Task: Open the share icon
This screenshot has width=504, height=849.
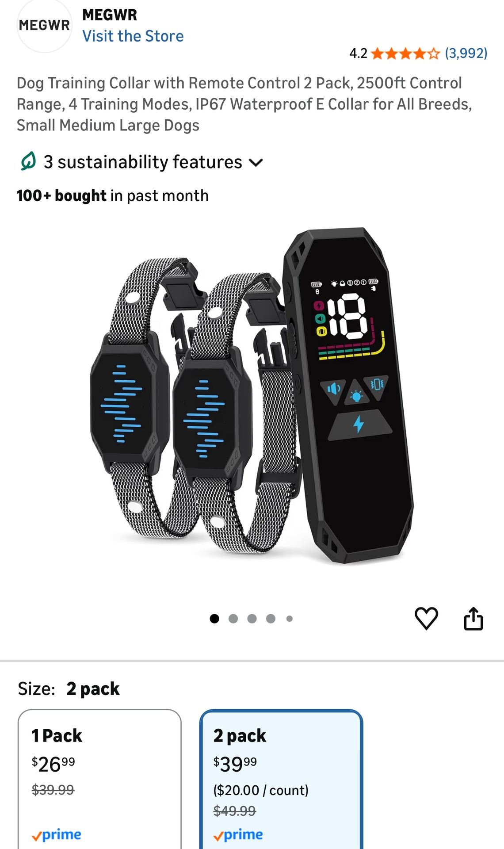Action: pyautogui.click(x=473, y=618)
